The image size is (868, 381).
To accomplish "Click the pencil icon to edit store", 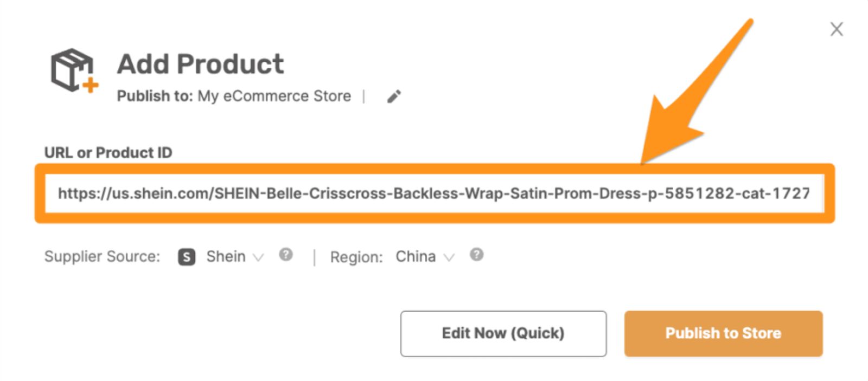I will coord(394,96).
